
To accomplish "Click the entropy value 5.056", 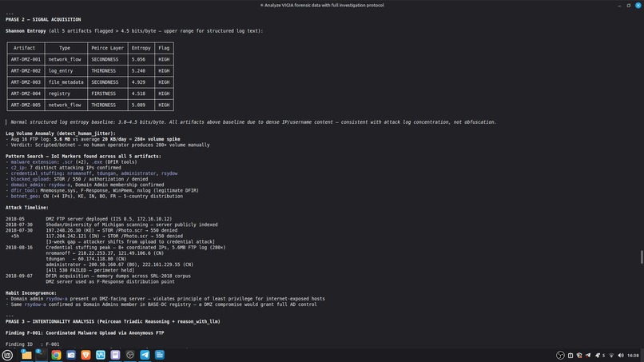I will click(138, 59).
